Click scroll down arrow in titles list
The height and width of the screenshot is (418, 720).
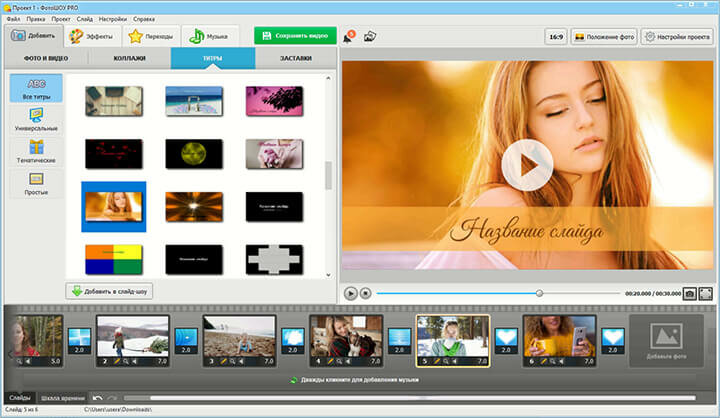point(328,275)
